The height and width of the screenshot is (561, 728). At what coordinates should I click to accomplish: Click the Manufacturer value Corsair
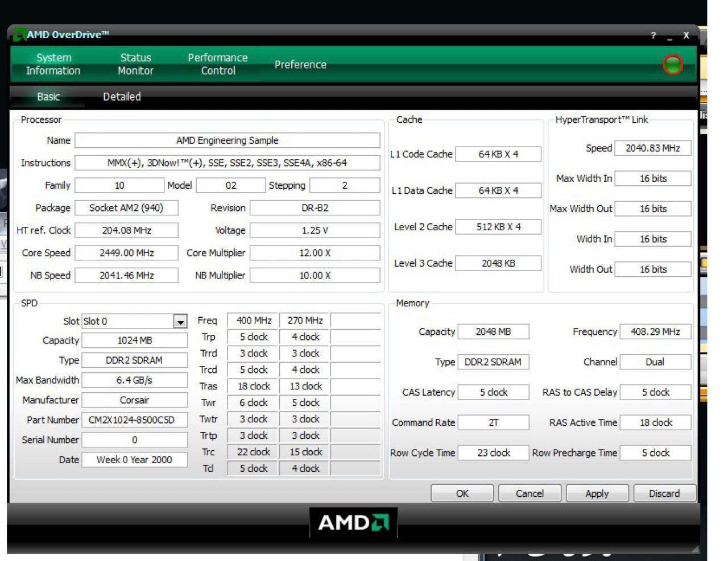[x=135, y=400]
